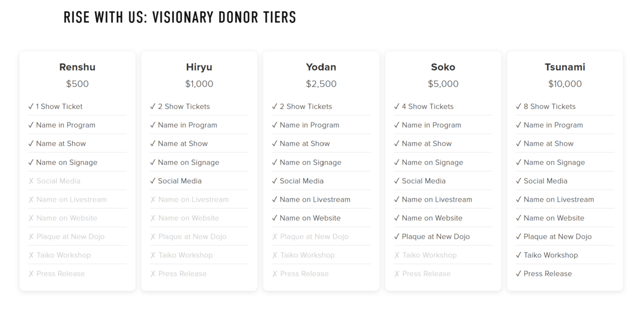Click the X mark beside Soko's Taiko Workshop
The width and height of the screenshot is (644, 310).
pos(397,256)
